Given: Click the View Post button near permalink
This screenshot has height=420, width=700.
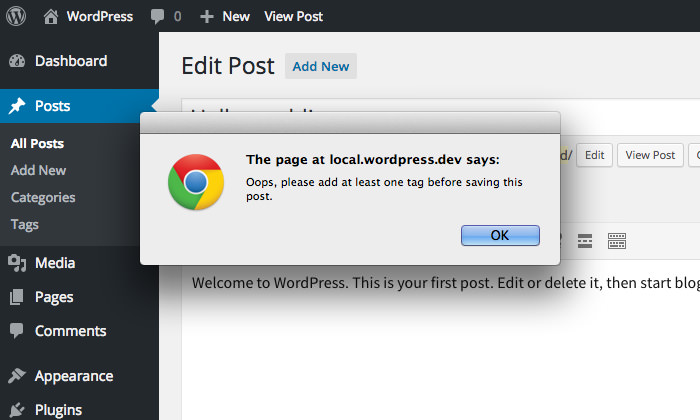Looking at the screenshot, I should pyautogui.click(x=650, y=155).
